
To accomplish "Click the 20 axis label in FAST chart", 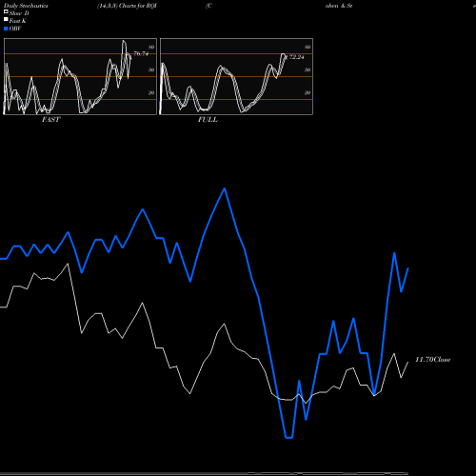I will tap(151, 92).
